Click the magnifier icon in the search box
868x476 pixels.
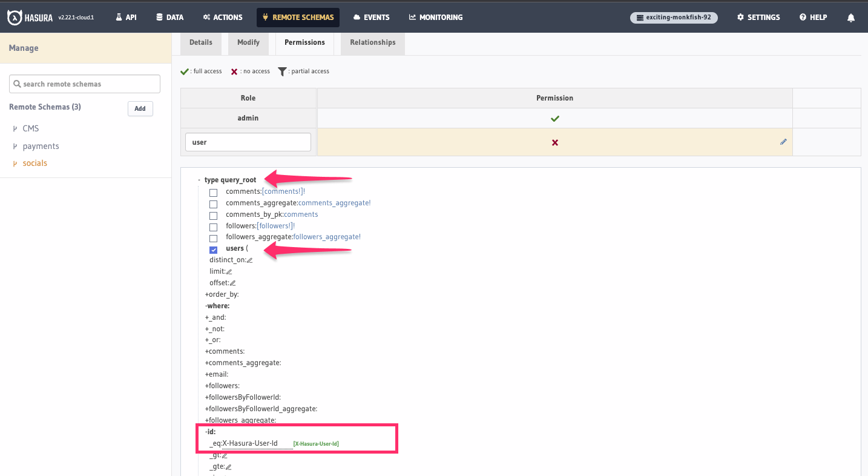[17, 84]
